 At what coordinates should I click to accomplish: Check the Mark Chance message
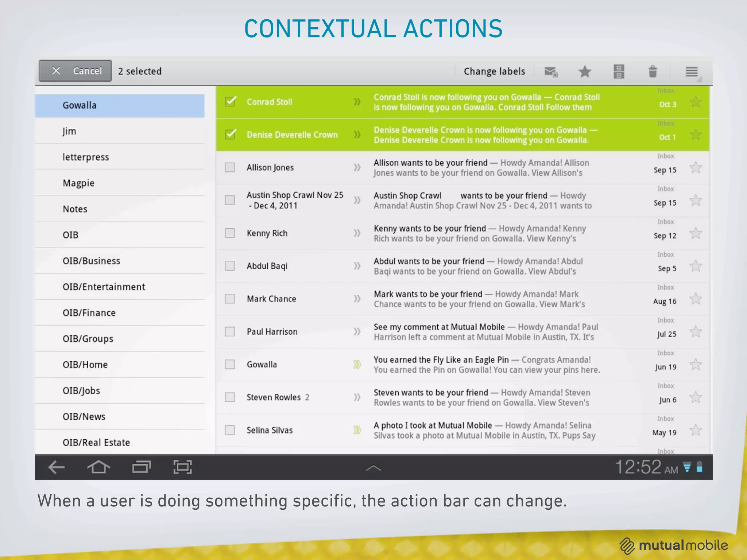click(230, 299)
